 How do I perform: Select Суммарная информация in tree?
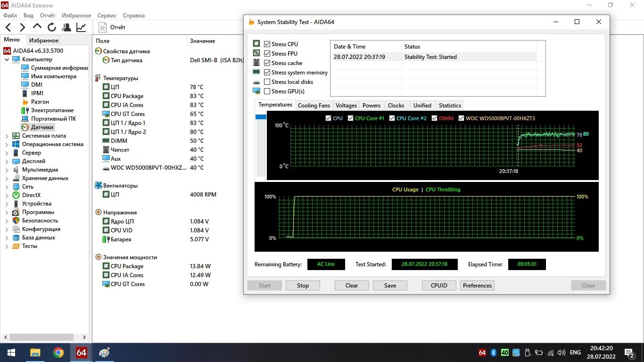tap(59, 68)
